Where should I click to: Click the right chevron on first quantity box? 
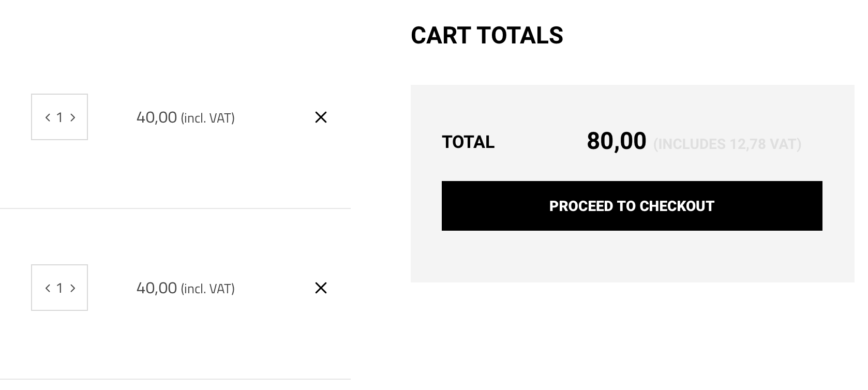click(73, 117)
